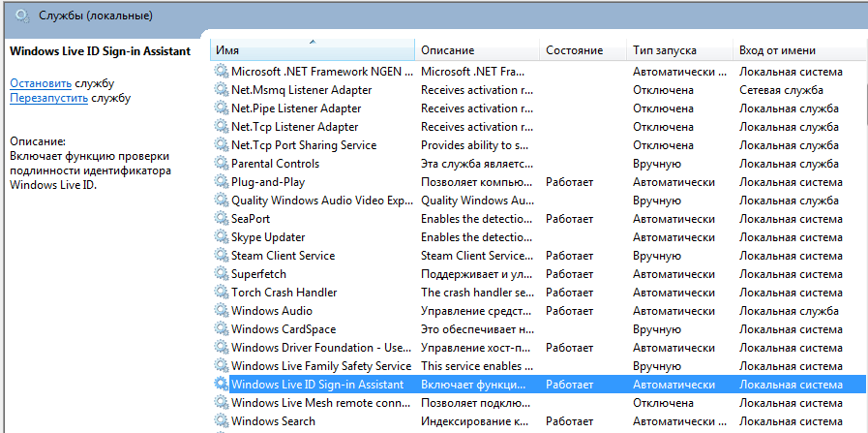Select the Windows CardSpace service name
Viewport: 868px width, 433px height.
pyautogui.click(x=284, y=329)
